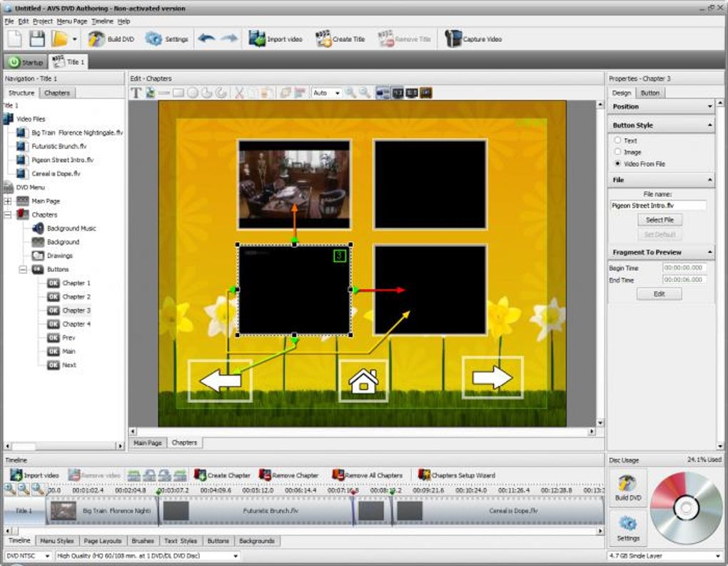Image resolution: width=728 pixels, height=566 pixels.
Task: Select Chapter 3 in the tree
Action: pos(69,310)
